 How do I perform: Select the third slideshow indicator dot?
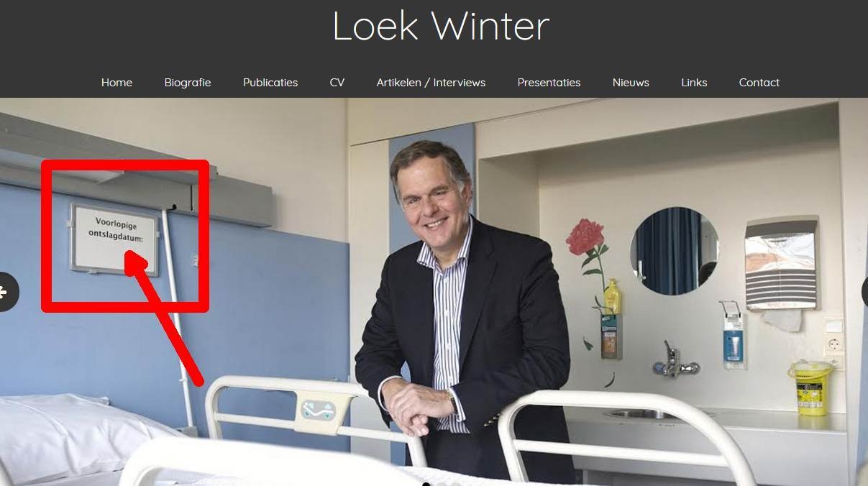tap(456, 484)
